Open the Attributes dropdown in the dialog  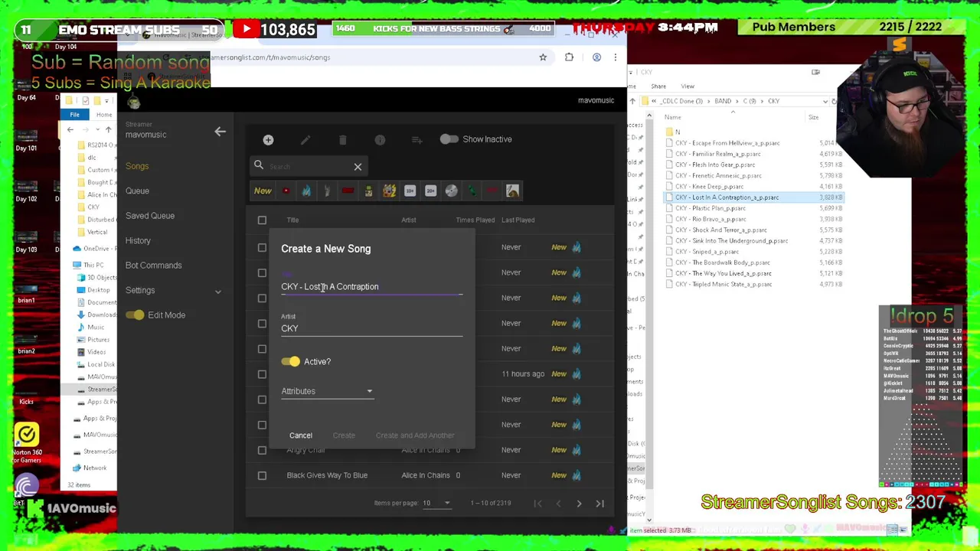point(327,391)
